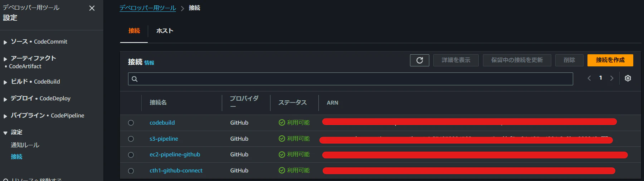Select the s3-pipeline connection radio button

click(131, 139)
